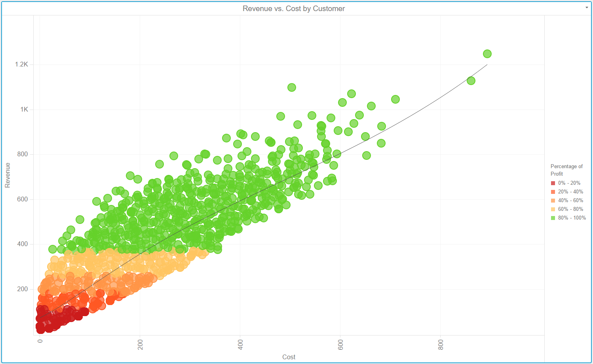Click the 600 tick label on Cost axis
593x364 pixels.
click(340, 345)
